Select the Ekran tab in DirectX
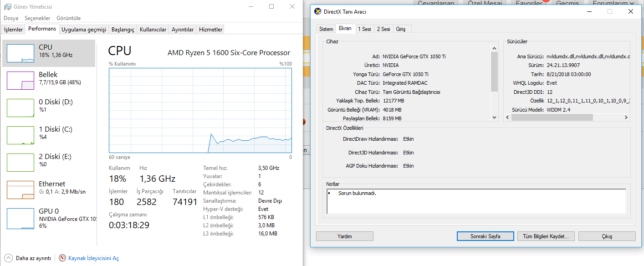644x266 pixels. [x=345, y=28]
